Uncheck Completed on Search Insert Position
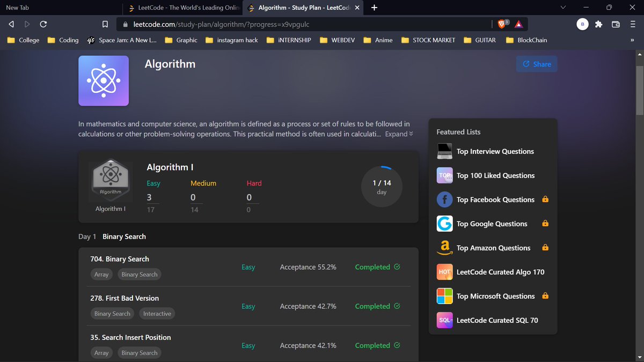644x362 pixels. (x=397, y=345)
